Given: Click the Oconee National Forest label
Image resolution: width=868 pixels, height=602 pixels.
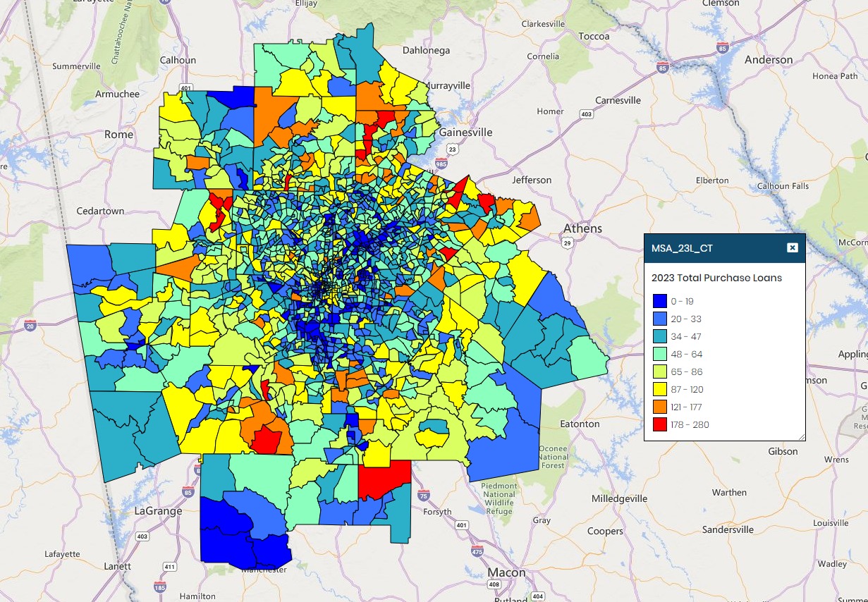Looking at the screenshot, I should tap(554, 457).
